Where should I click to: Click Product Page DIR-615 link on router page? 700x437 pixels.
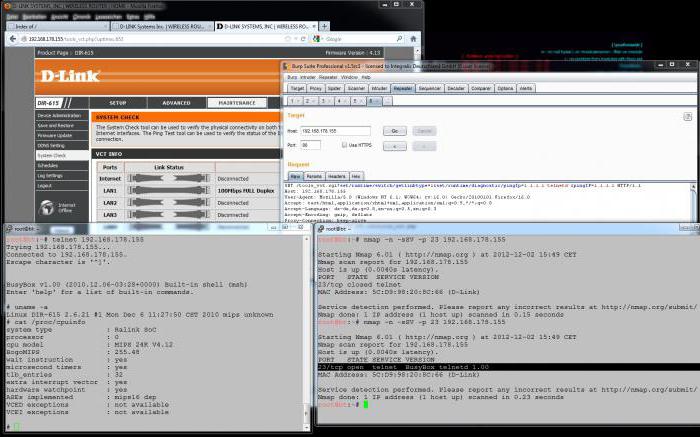click(66, 53)
